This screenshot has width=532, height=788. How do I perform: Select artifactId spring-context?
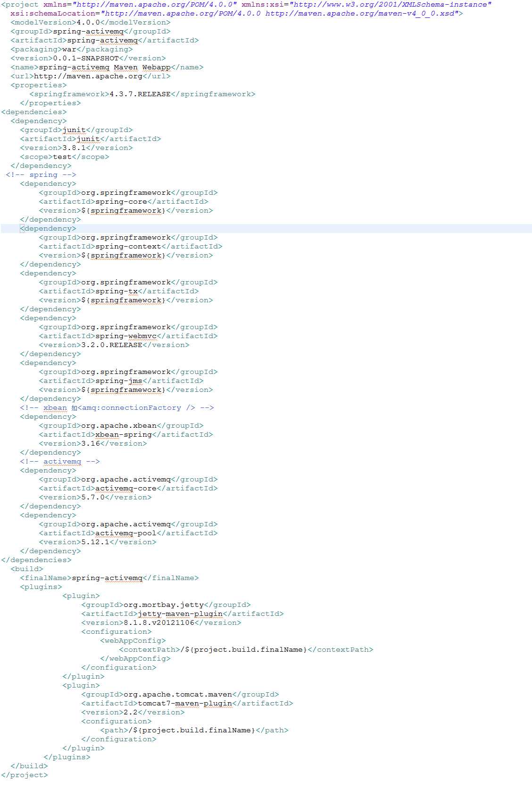coord(128,246)
